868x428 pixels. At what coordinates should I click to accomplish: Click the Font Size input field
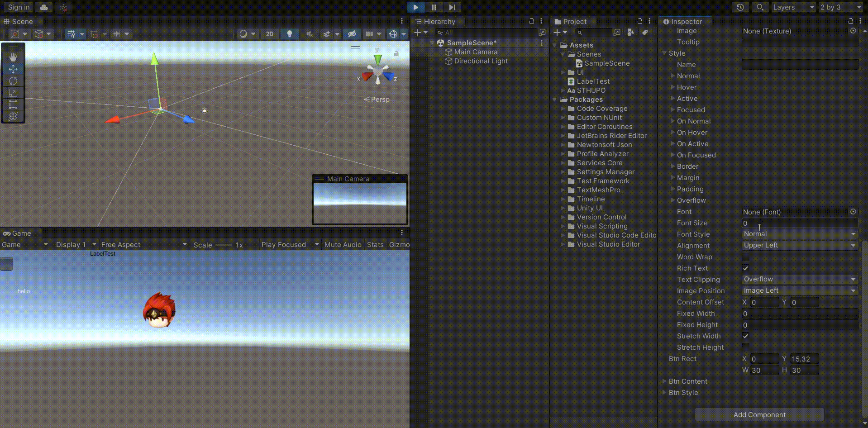[800, 223]
